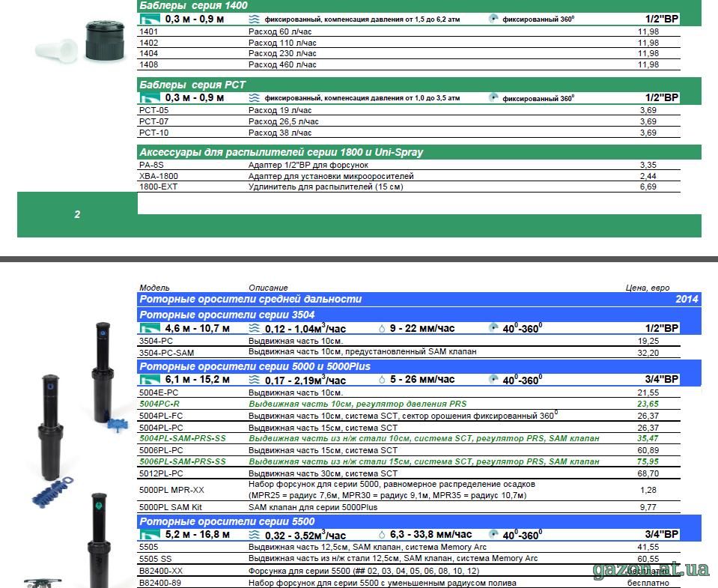The height and width of the screenshot is (588, 718).
Task: Click the arc icon in the серии 5000 row
Action: tap(493, 379)
